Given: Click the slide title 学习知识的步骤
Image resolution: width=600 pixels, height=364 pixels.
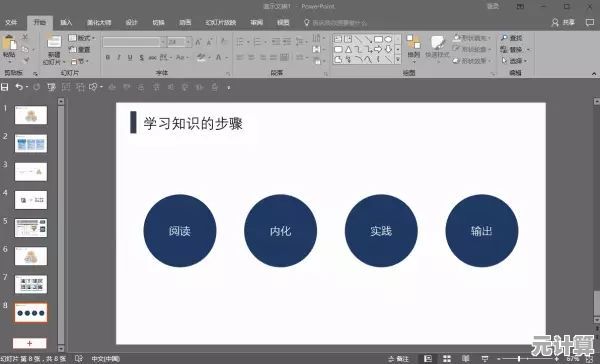Looking at the screenshot, I should tap(193, 124).
